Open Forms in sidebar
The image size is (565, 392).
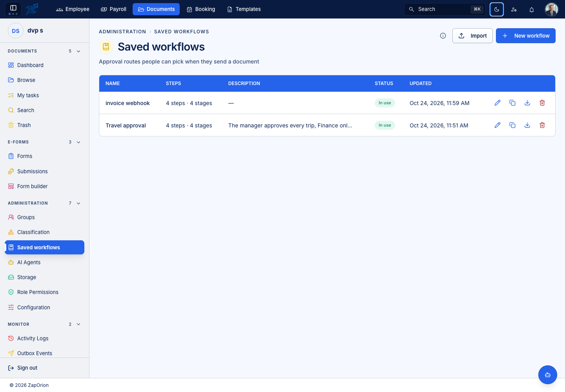[44, 156]
